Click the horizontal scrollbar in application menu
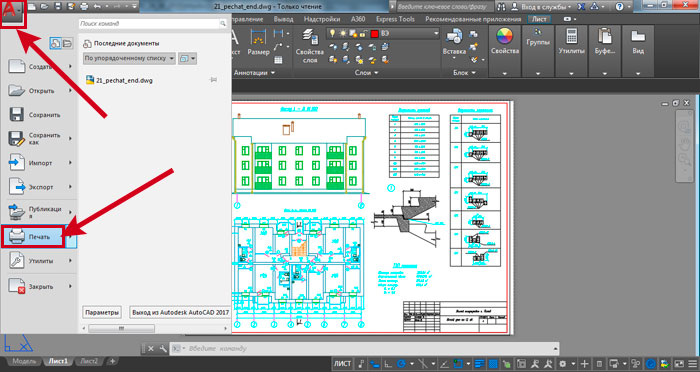The width and height of the screenshot is (700, 372). pyautogui.click(x=121, y=328)
